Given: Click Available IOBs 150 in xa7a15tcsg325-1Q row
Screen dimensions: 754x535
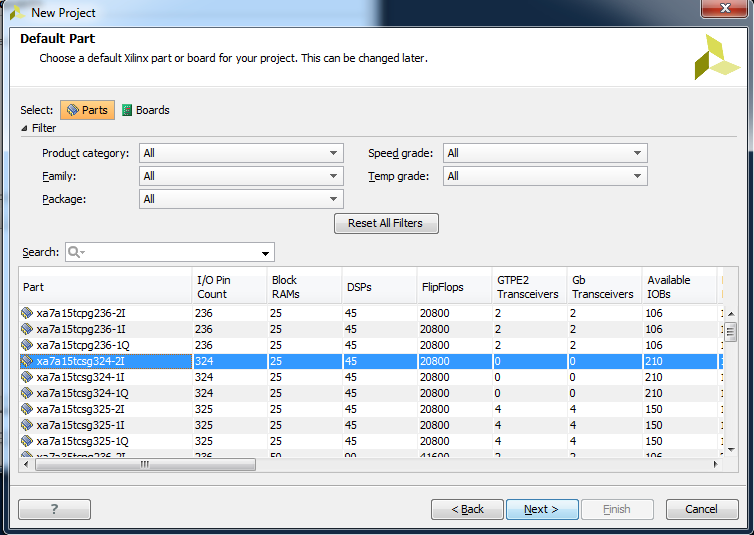Looking at the screenshot, I should click(x=654, y=441).
